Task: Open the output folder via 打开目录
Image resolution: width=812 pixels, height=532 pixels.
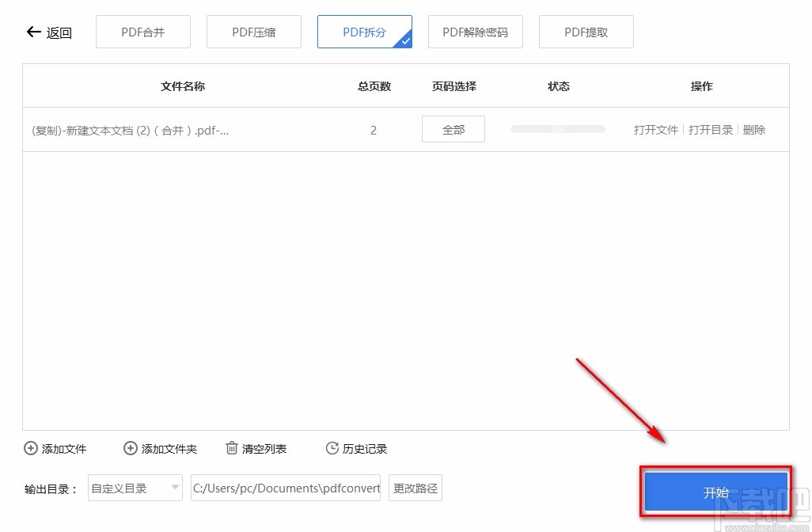Action: [x=710, y=129]
